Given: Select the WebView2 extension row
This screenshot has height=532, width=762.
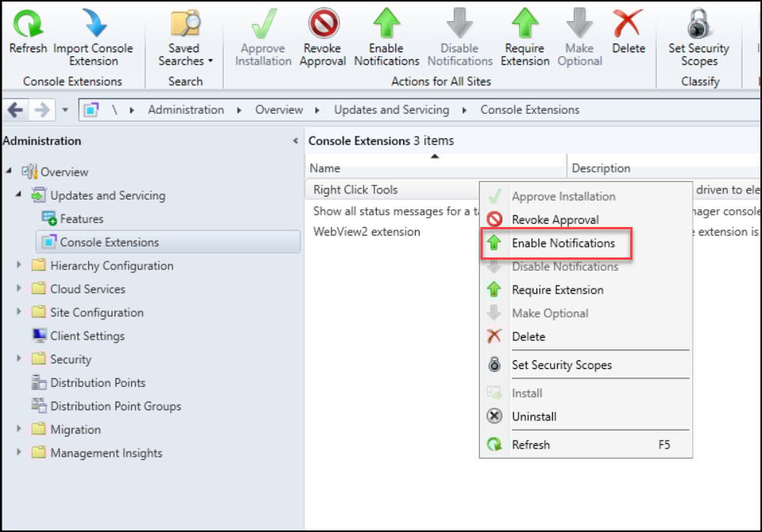Looking at the screenshot, I should pos(392,232).
